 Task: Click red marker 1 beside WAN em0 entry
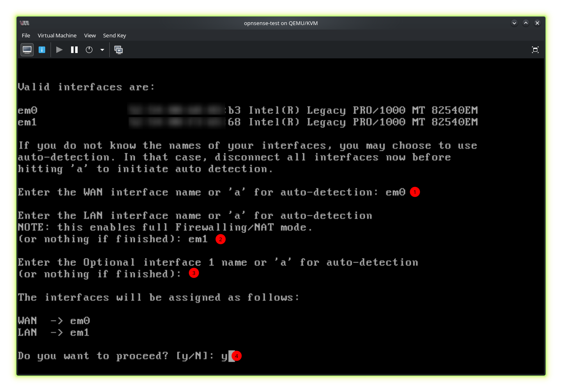[415, 192]
